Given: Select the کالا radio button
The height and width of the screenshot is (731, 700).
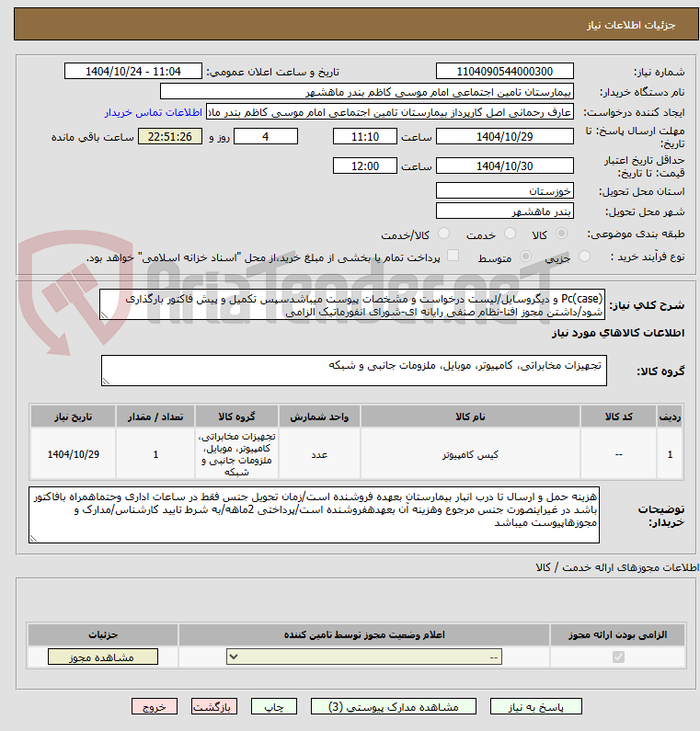Looking at the screenshot, I should (561, 234).
